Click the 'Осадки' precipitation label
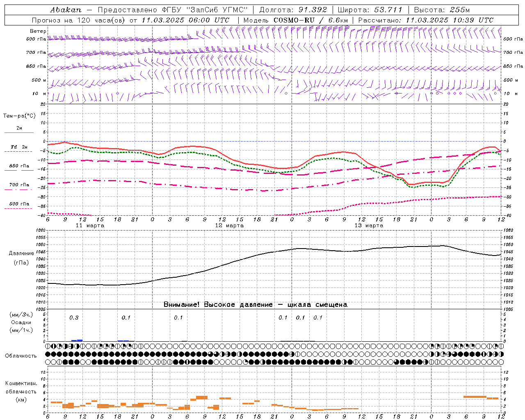The width and height of the screenshot is (525, 420). click(x=21, y=322)
